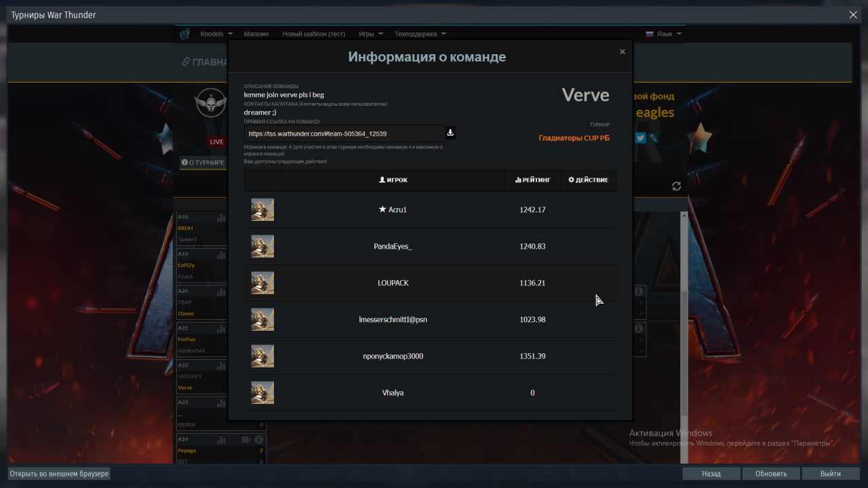Image resolution: width=868 pixels, height=488 pixels.
Task: Click the Игрок column header
Action: (x=393, y=180)
